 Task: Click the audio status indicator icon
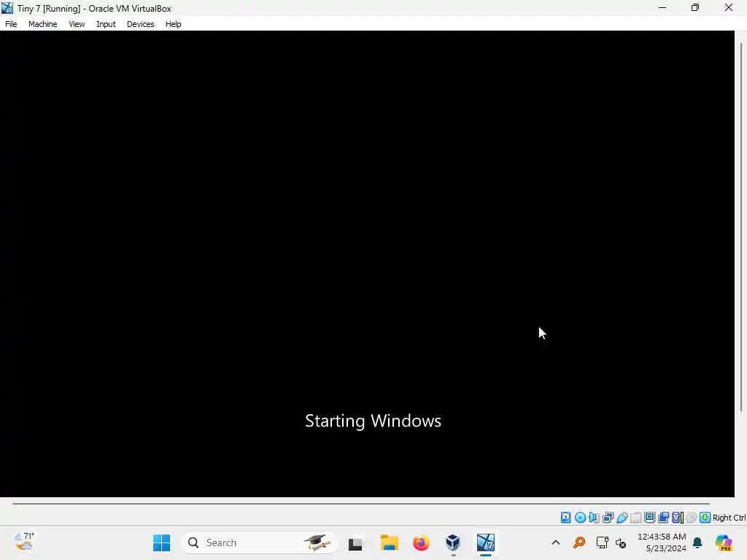click(594, 518)
